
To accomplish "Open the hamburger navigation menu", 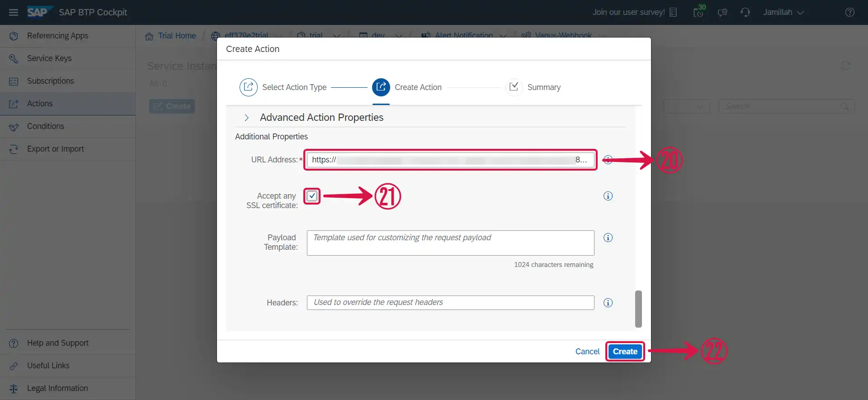I will [14, 12].
